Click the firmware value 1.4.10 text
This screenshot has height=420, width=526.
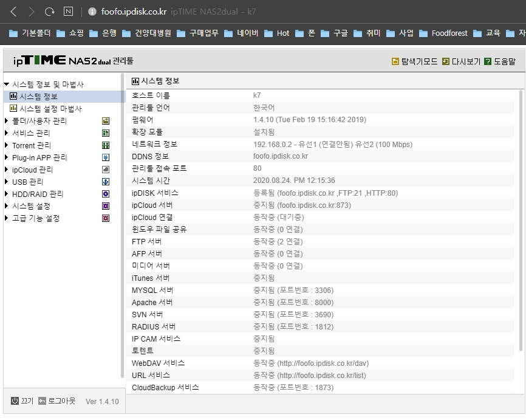click(x=310, y=120)
